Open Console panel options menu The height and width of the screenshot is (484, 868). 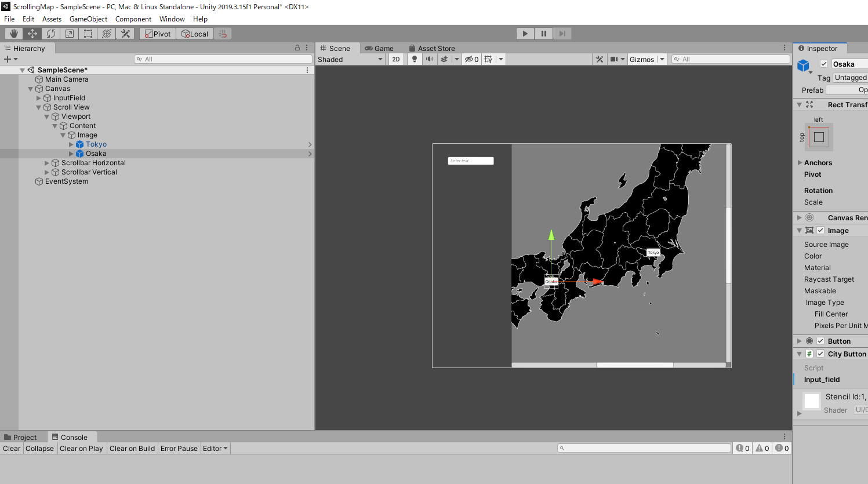pos(785,437)
